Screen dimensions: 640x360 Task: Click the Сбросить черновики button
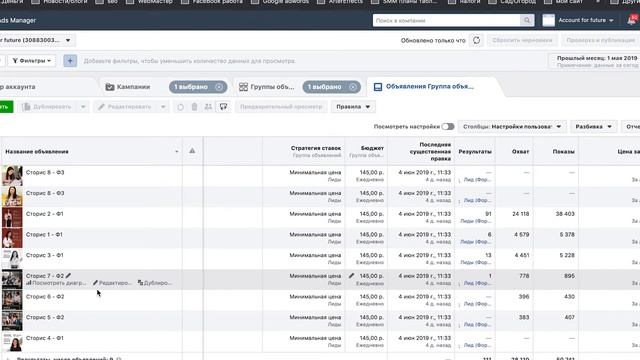pos(522,40)
